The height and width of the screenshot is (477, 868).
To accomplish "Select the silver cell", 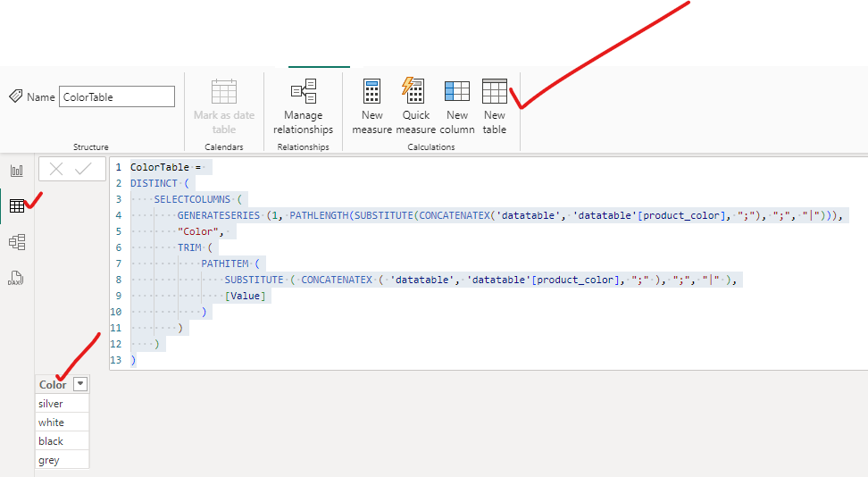I will click(62, 404).
